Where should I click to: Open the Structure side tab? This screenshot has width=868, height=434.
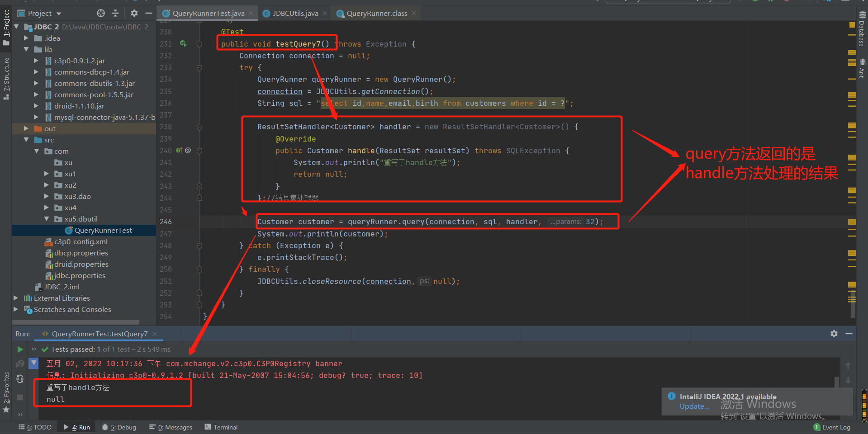click(x=6, y=78)
